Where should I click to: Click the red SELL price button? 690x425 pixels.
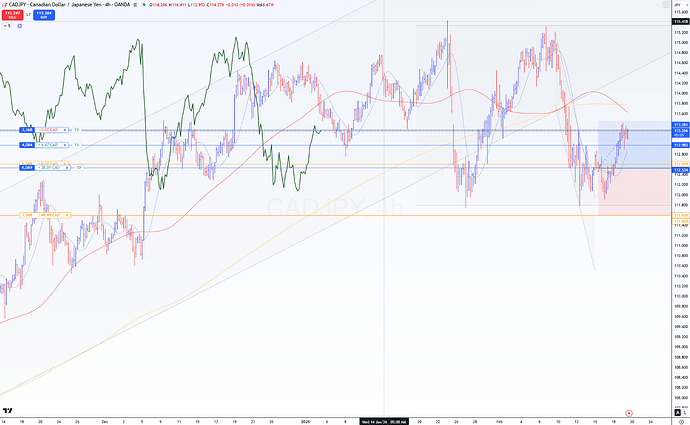pyautogui.click(x=12, y=15)
